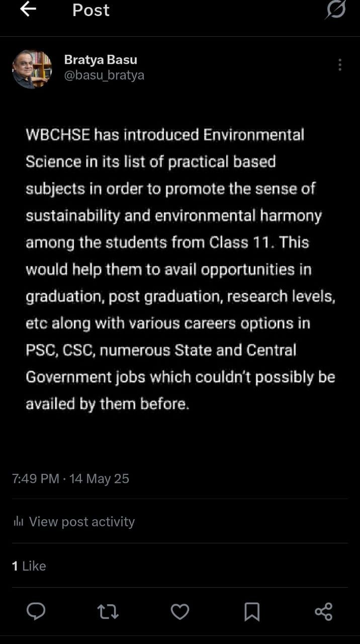Open View post activity

[x=81, y=522]
